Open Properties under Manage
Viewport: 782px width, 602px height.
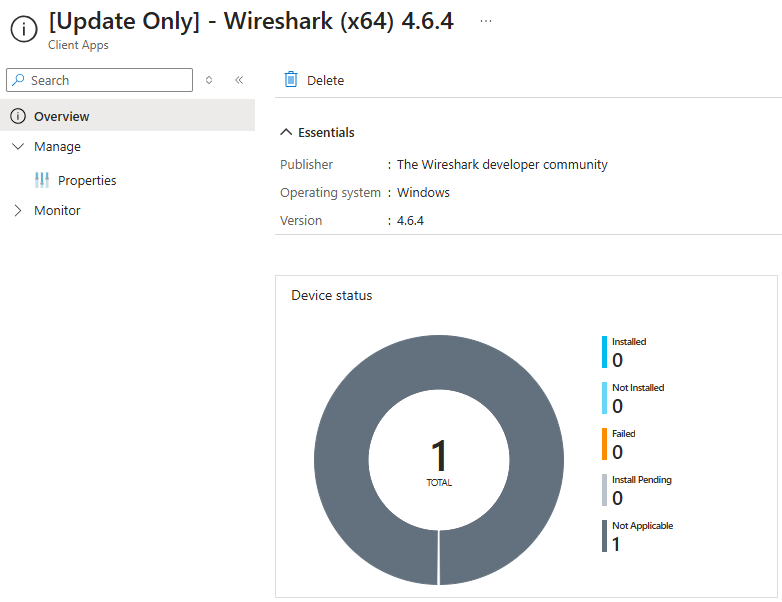click(87, 180)
